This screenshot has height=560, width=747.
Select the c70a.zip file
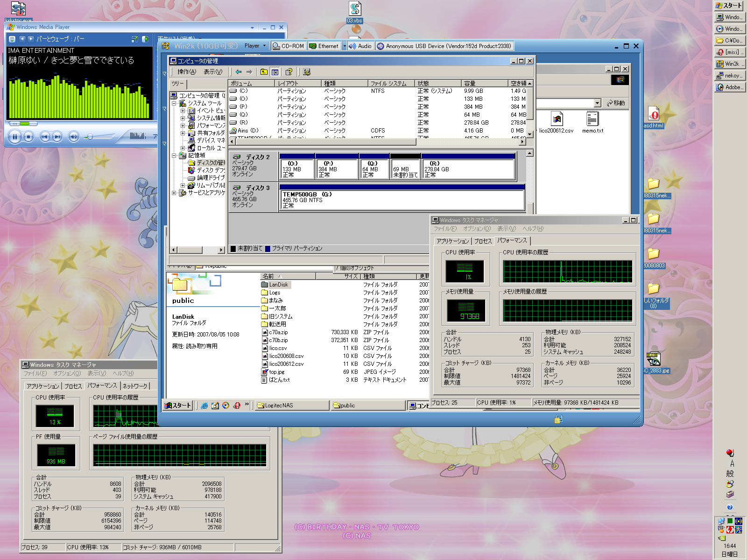pyautogui.click(x=278, y=332)
